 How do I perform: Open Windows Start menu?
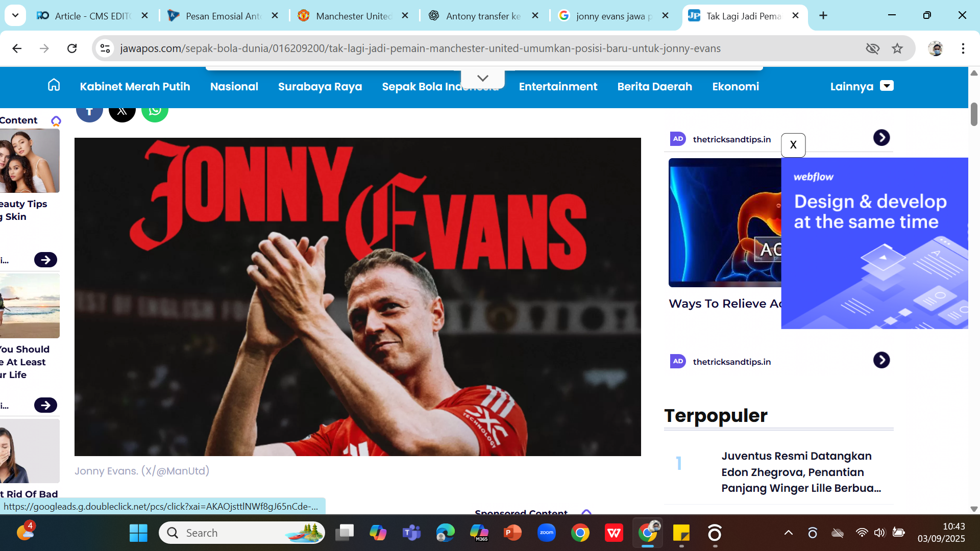tap(138, 533)
